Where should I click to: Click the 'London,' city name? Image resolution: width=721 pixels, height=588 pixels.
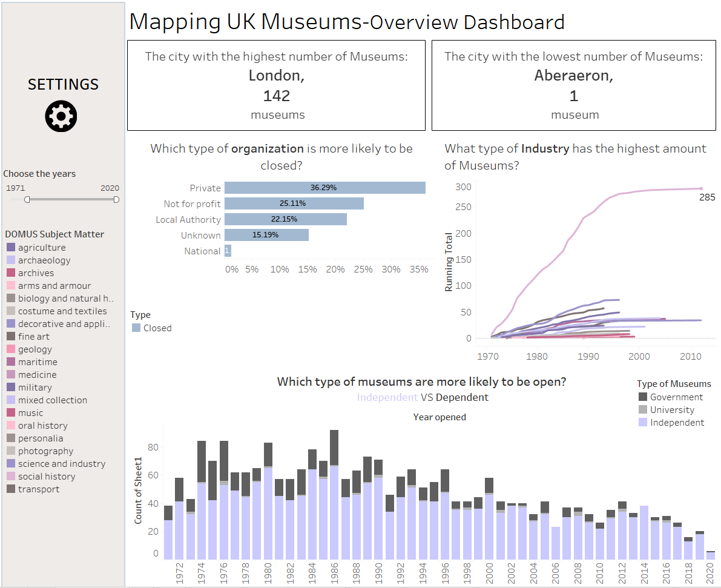click(276, 75)
